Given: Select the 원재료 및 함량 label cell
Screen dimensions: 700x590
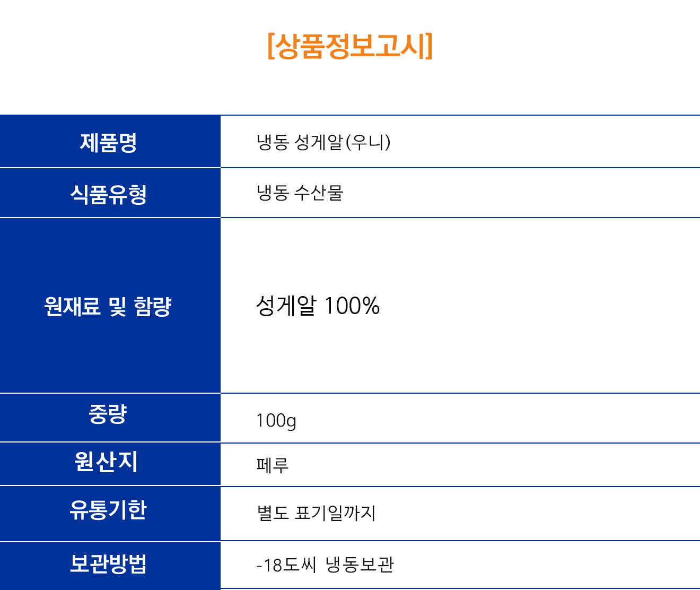Looking at the screenshot, I should (110, 306).
